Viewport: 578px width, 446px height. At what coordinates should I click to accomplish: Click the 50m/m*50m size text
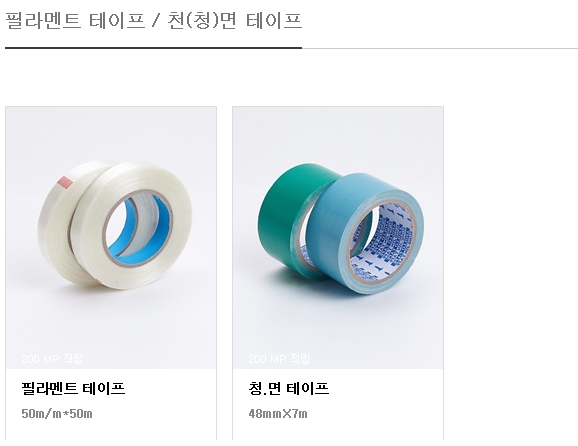tap(57, 414)
